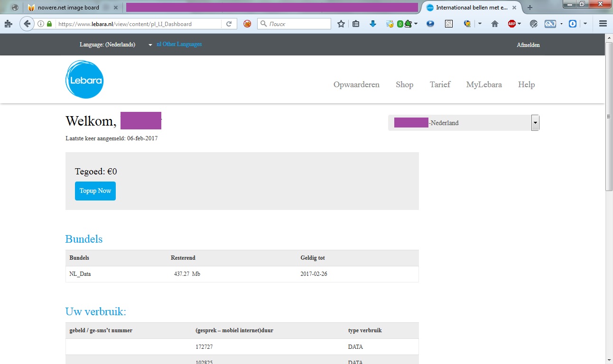The width and height of the screenshot is (613, 364).
Task: Click the Tegoed: €0 balance text
Action: 96,172
